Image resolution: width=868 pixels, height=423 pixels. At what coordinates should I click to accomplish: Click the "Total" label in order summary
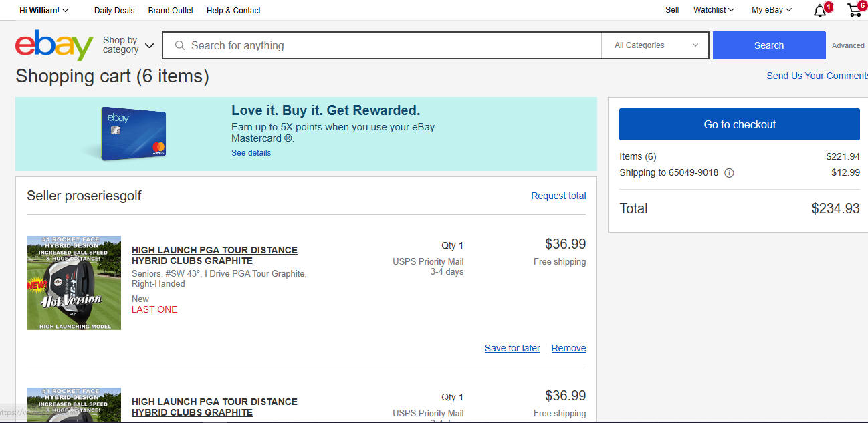pyautogui.click(x=633, y=208)
